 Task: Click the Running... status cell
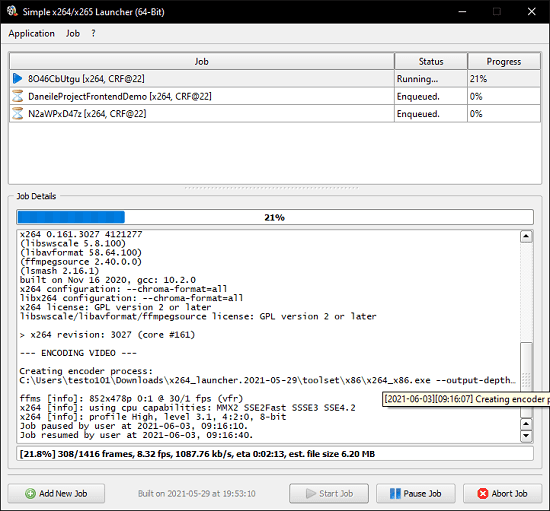(431, 79)
